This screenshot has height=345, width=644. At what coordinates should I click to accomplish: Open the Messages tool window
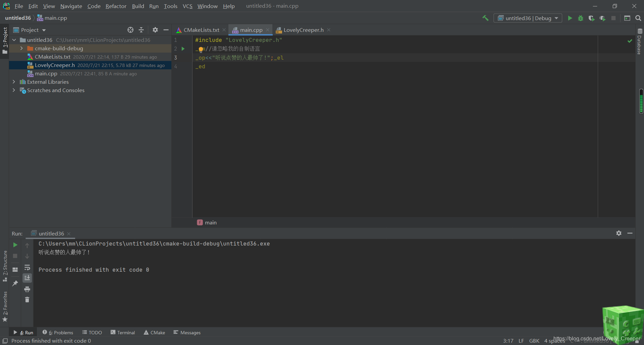coord(187,332)
